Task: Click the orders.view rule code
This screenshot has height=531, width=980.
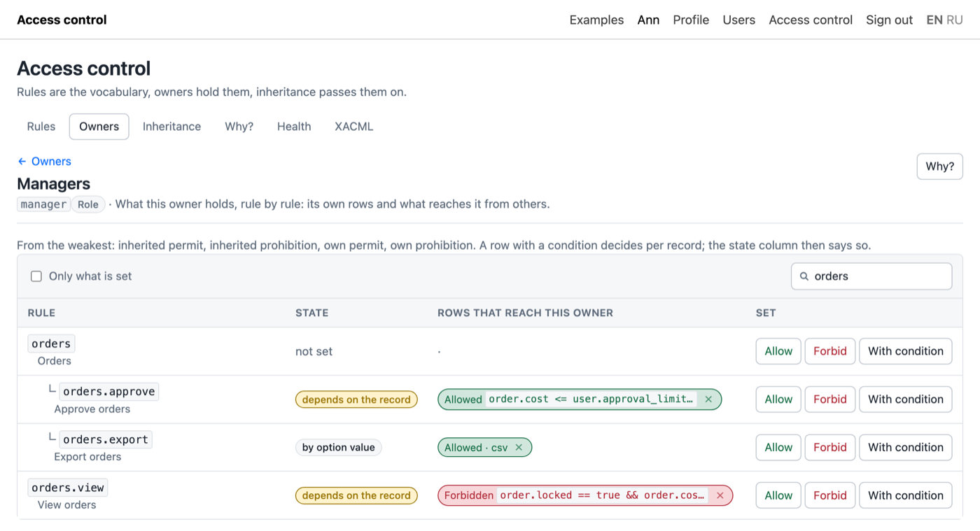Action: click(68, 488)
